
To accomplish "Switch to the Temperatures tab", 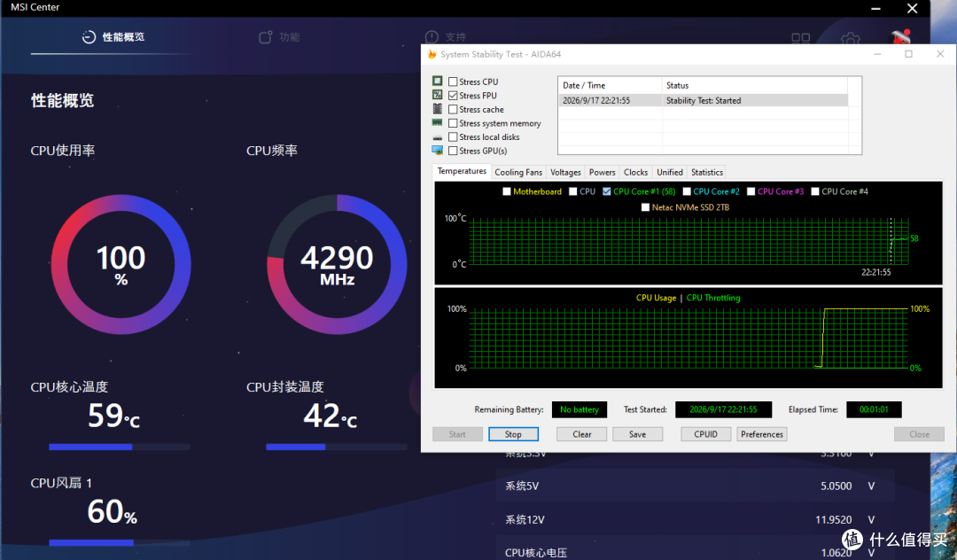I will [x=462, y=171].
